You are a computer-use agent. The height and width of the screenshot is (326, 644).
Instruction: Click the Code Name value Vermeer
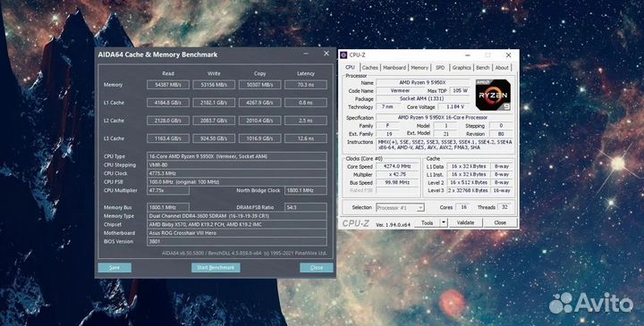[x=400, y=90]
